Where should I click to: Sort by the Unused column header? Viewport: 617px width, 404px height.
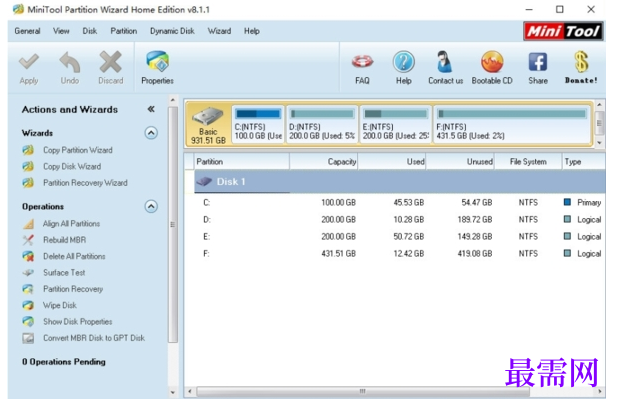click(460, 162)
